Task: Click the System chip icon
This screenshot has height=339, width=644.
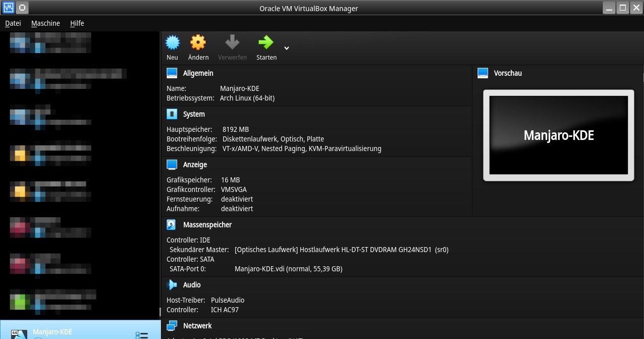Action: (172, 114)
